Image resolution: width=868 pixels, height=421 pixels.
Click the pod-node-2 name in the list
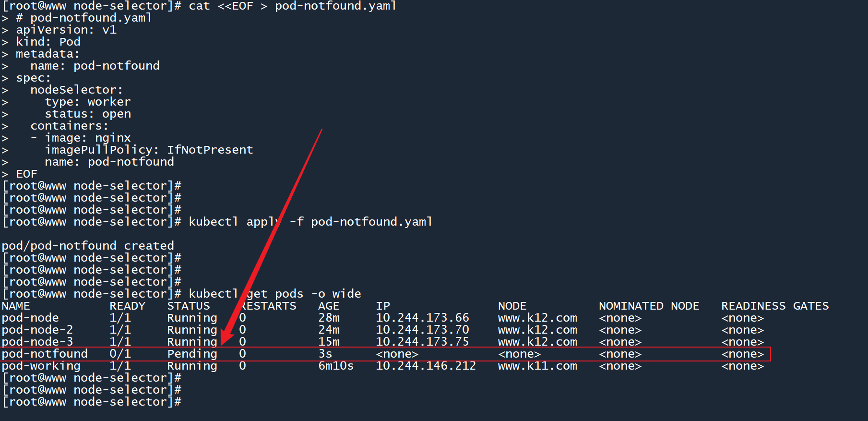pyautogui.click(x=37, y=330)
